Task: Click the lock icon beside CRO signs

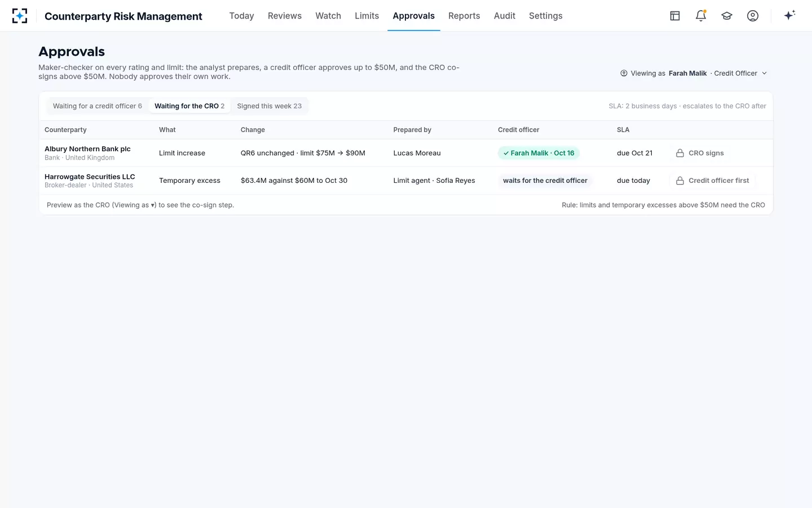Action: click(x=680, y=153)
